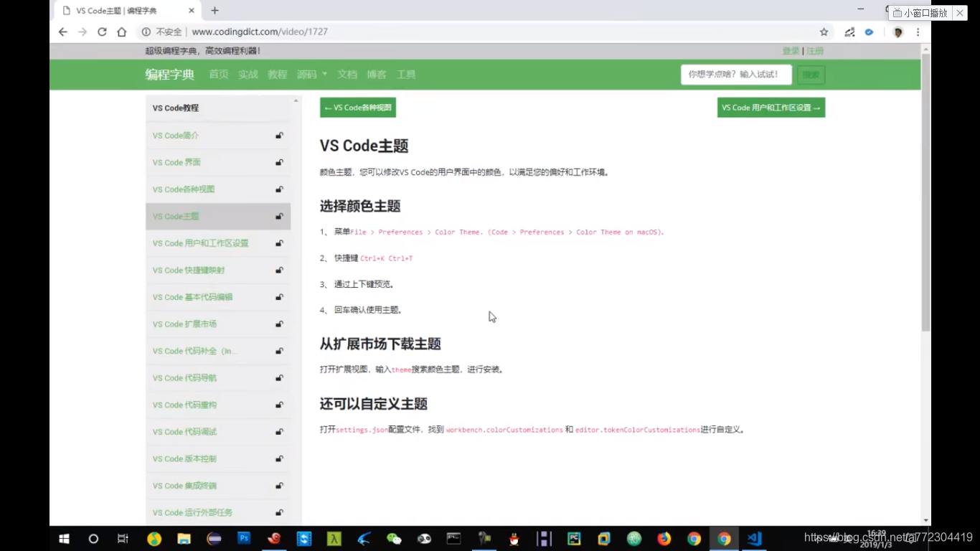Viewport: 980px width, 551px height.
Task: Click the settings.json code text
Action: tap(362, 430)
